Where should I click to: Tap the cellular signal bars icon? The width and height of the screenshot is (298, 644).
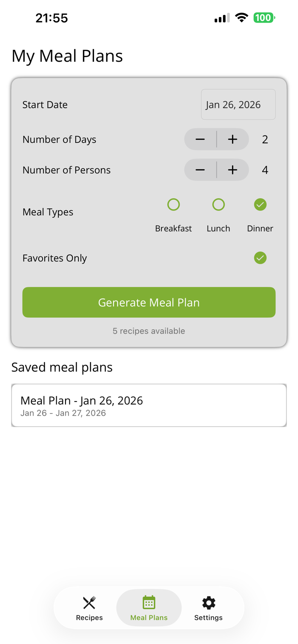pyautogui.click(x=222, y=18)
